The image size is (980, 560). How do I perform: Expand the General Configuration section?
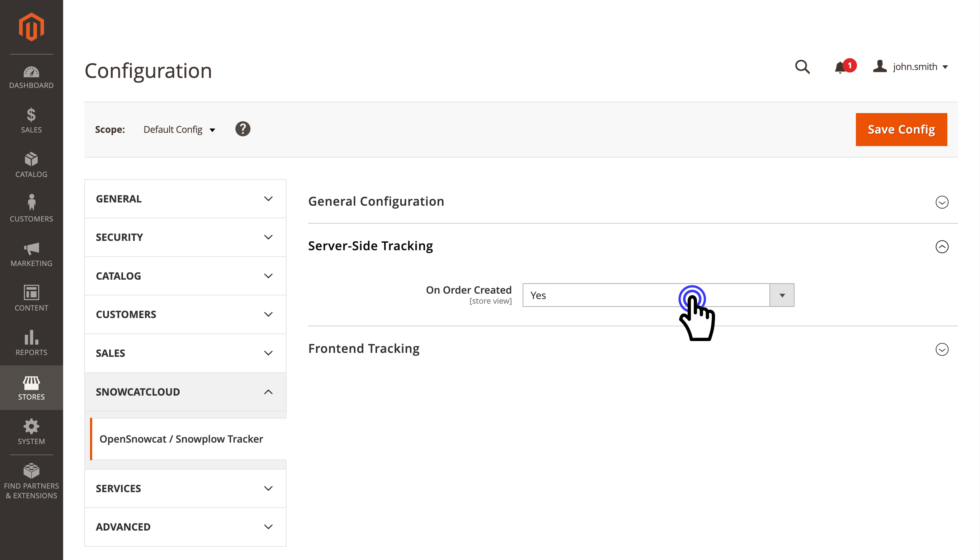tap(942, 202)
